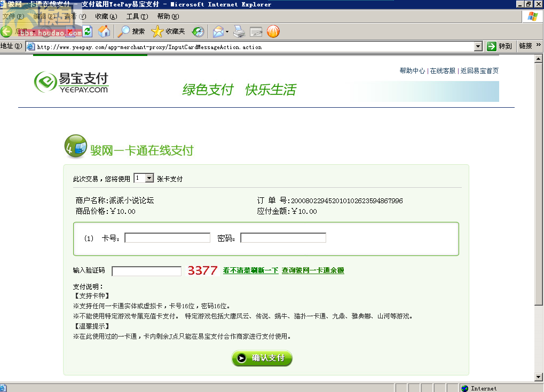Focus the 卡号 card number field

(x=167, y=238)
